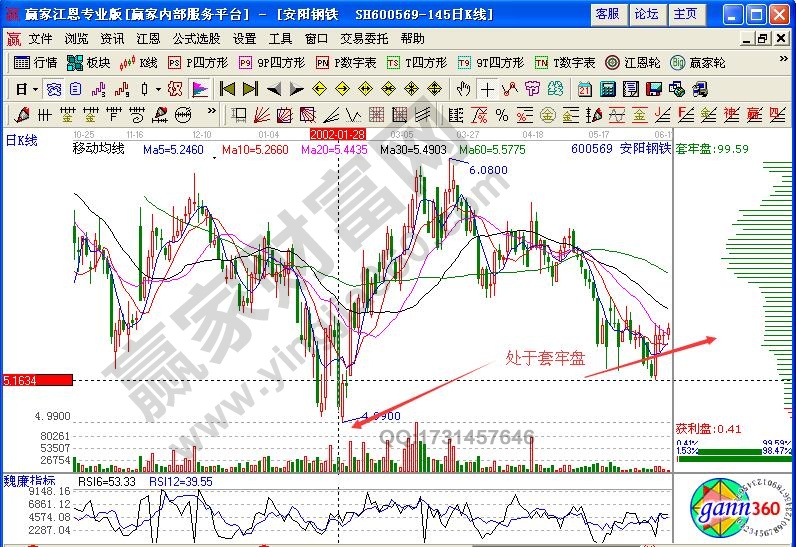Open the P四方形 square tool
This screenshot has width=796, height=547.
(x=196, y=62)
